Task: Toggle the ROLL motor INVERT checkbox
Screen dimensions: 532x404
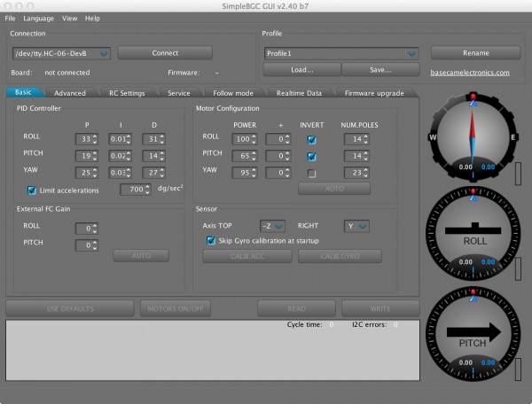Action: (311, 139)
